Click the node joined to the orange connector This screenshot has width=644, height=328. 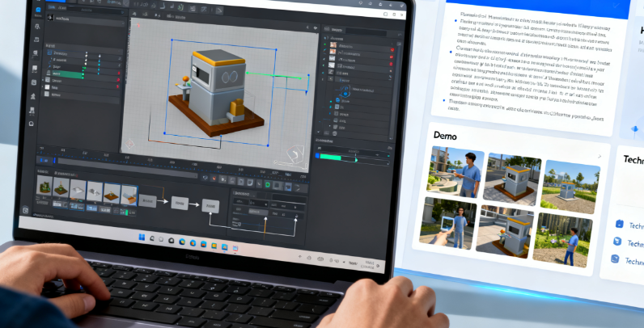pyautogui.click(x=146, y=200)
